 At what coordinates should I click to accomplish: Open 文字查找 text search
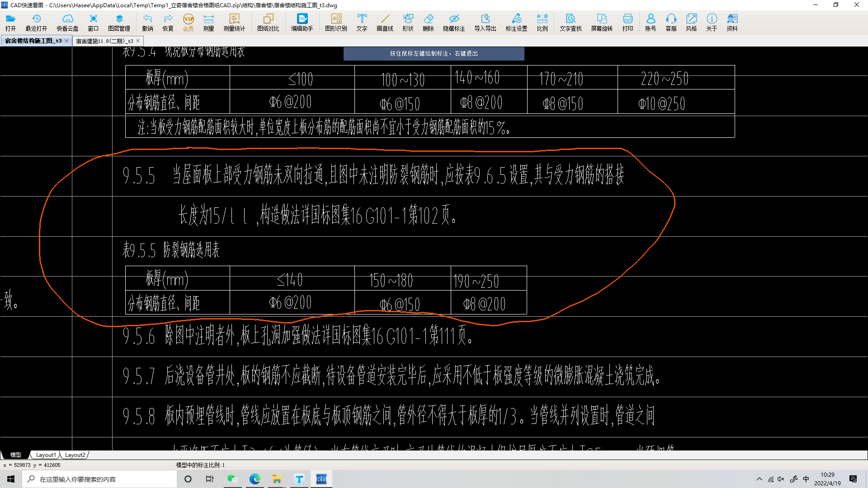tap(571, 22)
